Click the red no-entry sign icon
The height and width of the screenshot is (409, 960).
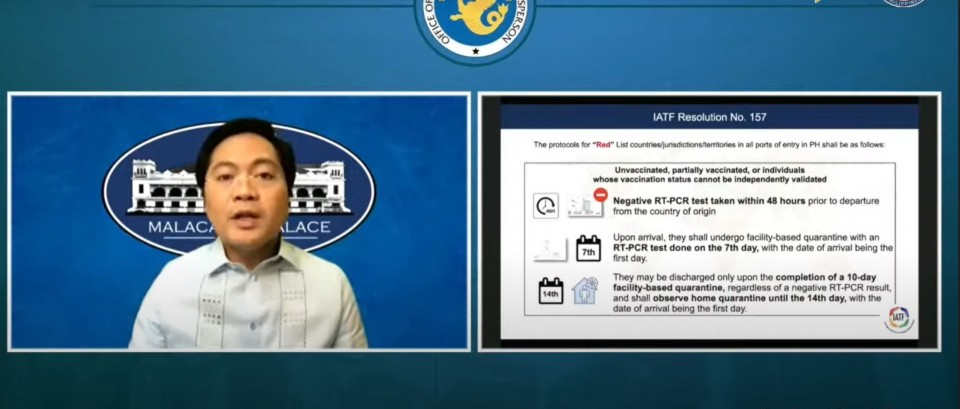[600, 195]
